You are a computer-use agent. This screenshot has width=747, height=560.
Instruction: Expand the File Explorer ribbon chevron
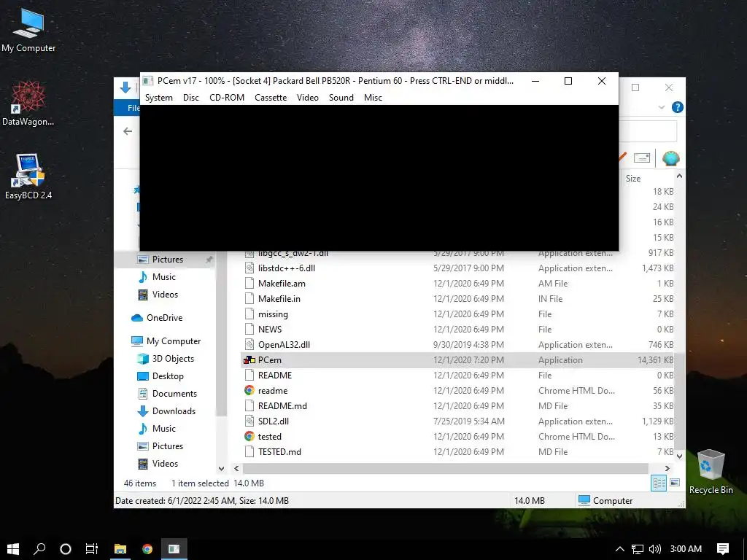(661, 107)
